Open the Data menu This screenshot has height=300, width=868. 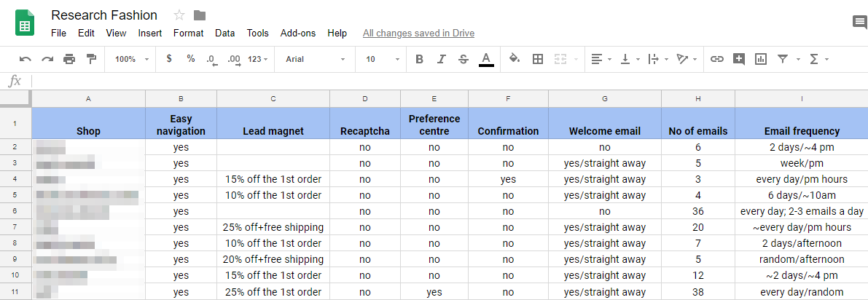tap(224, 33)
